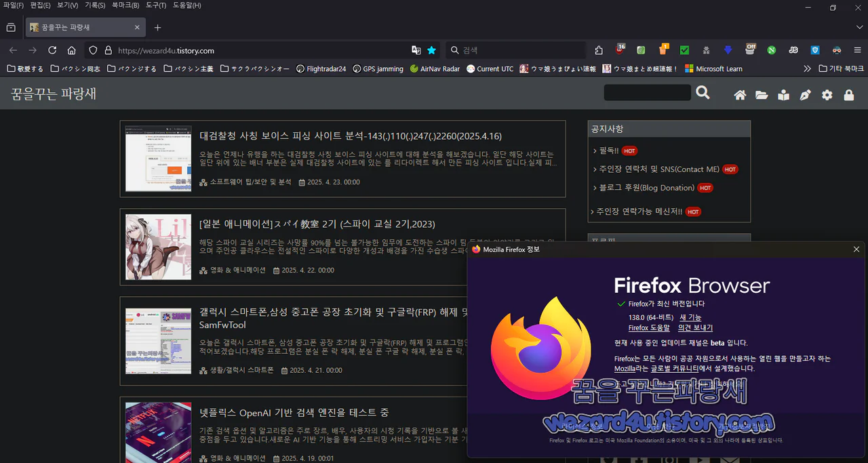Click the translate page icon in address bar
The height and width of the screenshot is (463, 868).
[x=416, y=50]
